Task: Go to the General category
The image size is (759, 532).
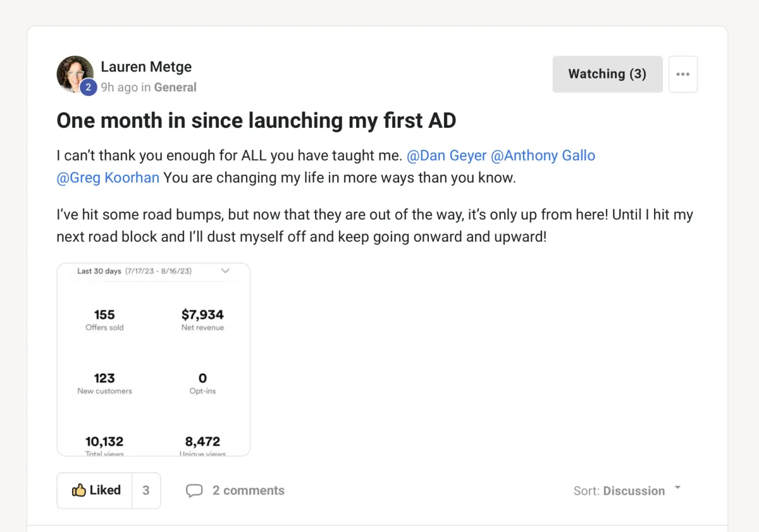Action: tap(175, 87)
